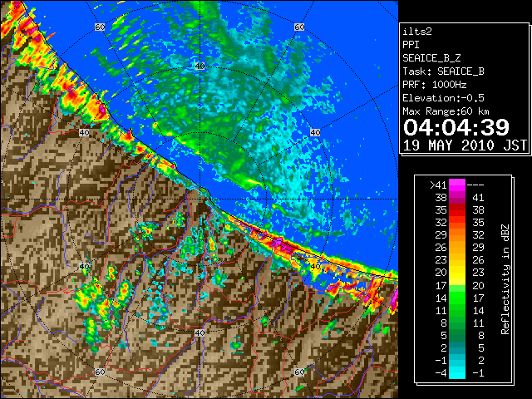The width and height of the screenshot is (532, 399).
Task: Select the date "19 MAY 2010 JST"
Action: coord(465,145)
